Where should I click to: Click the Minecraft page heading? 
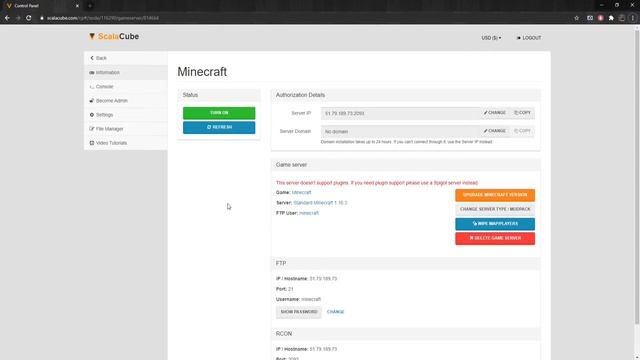202,72
